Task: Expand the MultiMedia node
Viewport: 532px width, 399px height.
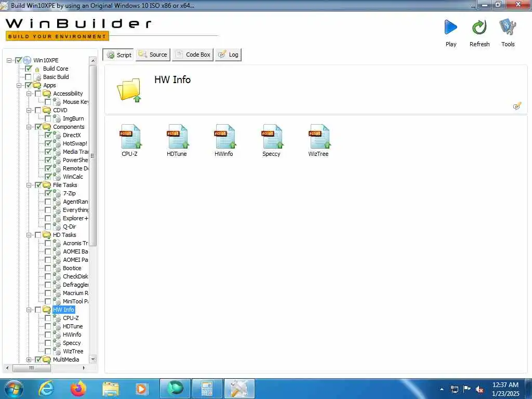Action: [29, 360]
